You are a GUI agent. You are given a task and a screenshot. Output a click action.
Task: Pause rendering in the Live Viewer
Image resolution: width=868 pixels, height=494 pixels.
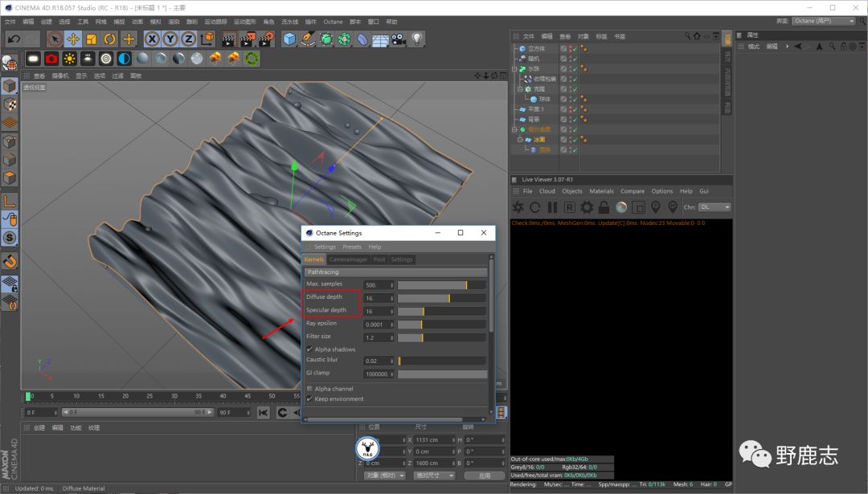pyautogui.click(x=552, y=207)
